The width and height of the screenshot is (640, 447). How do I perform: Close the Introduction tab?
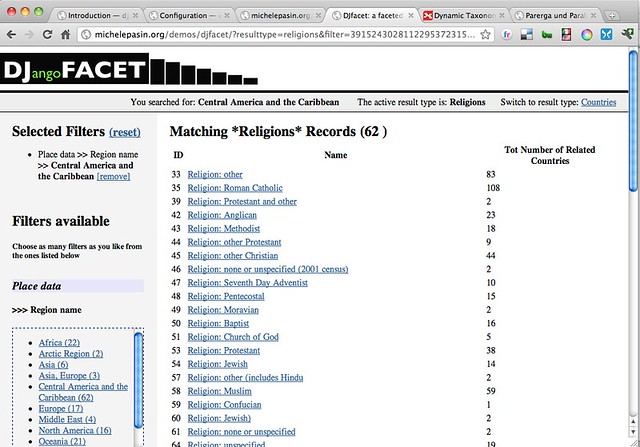(135, 16)
